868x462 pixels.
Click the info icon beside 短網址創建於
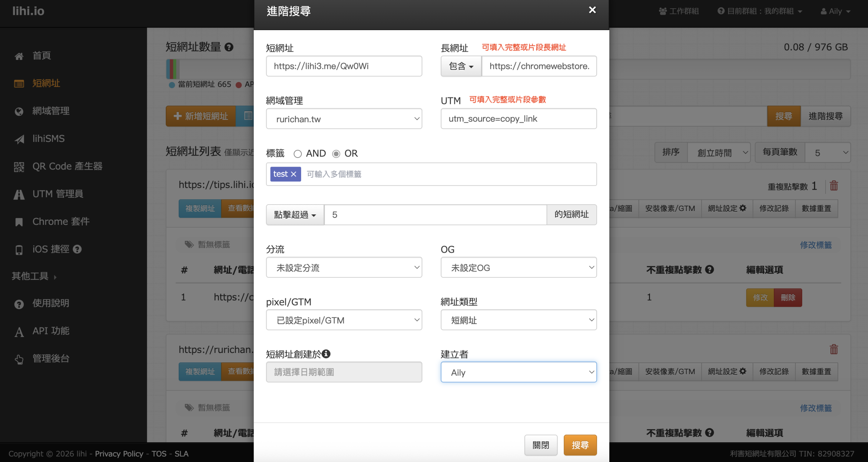tap(326, 354)
